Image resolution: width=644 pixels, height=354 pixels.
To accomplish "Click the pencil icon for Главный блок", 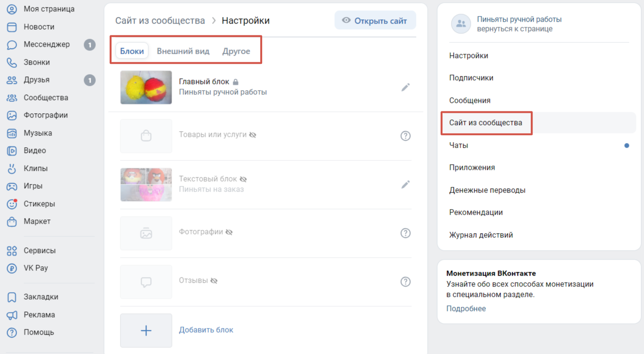I will pos(405,87).
